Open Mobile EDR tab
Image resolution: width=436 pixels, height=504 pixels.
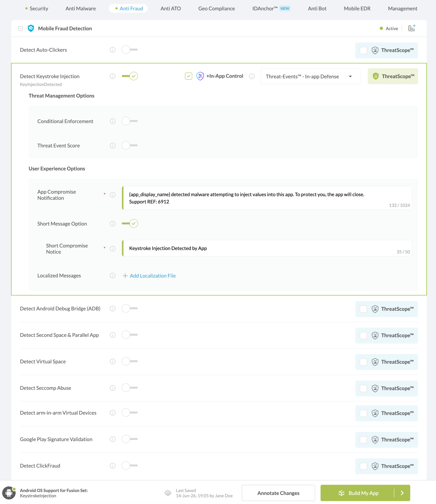point(357,9)
